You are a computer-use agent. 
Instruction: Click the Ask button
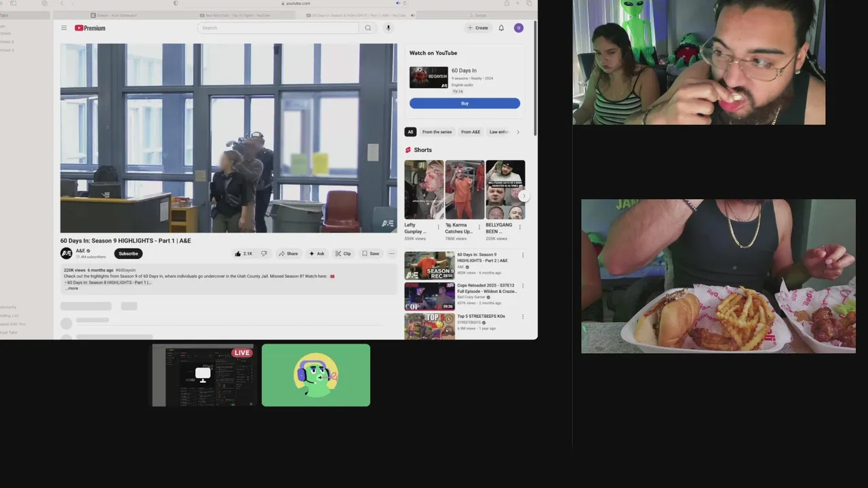click(317, 253)
